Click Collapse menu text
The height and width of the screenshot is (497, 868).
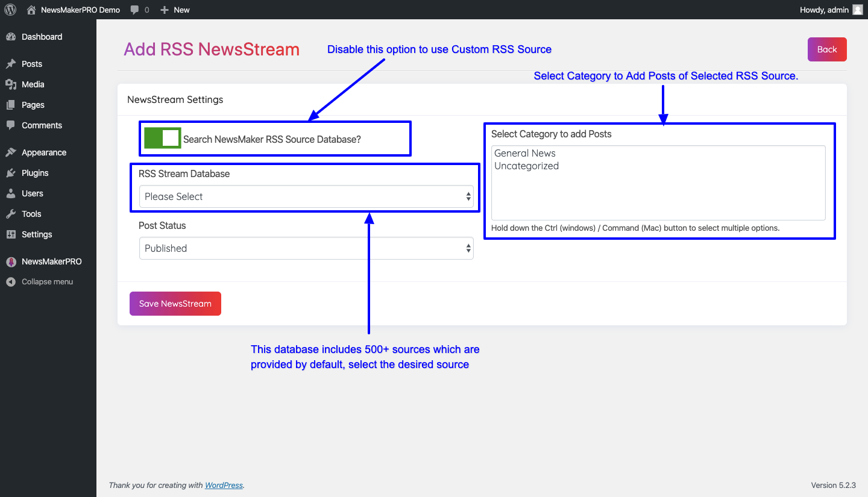click(47, 281)
